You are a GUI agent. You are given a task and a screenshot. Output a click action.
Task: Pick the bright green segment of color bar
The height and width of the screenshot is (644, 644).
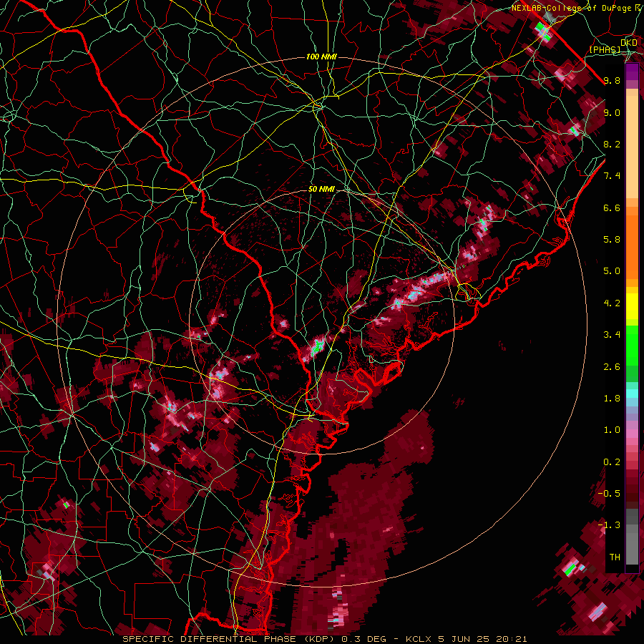632,345
